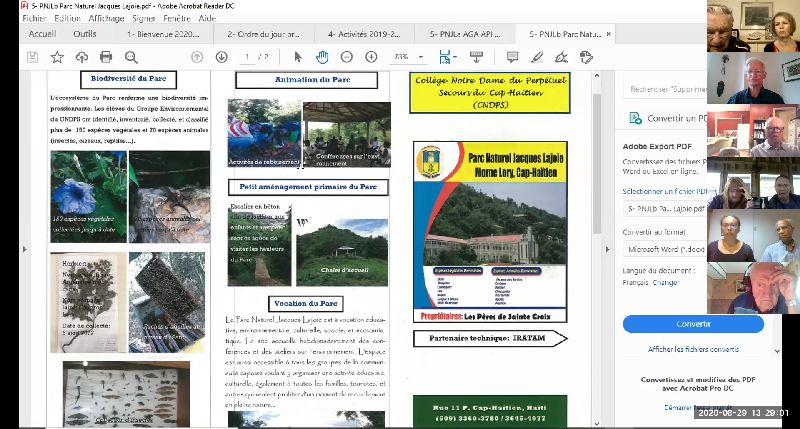The image size is (800, 429).
Task: Open zoom percentage dropdown arrow
Action: [x=421, y=57]
